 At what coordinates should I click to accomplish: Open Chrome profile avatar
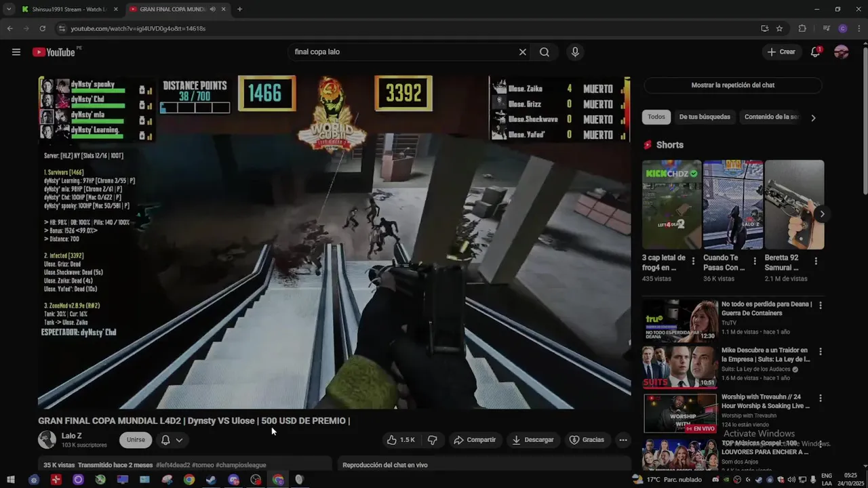843,28
